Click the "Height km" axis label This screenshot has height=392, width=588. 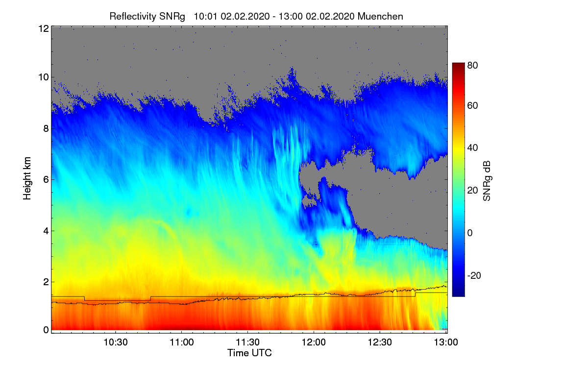click(27, 178)
